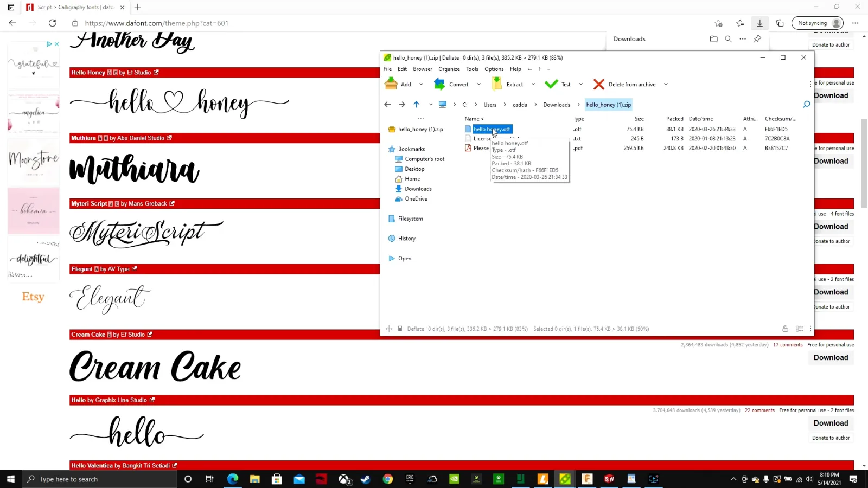Open the File menu in PeaZip

coord(387,69)
